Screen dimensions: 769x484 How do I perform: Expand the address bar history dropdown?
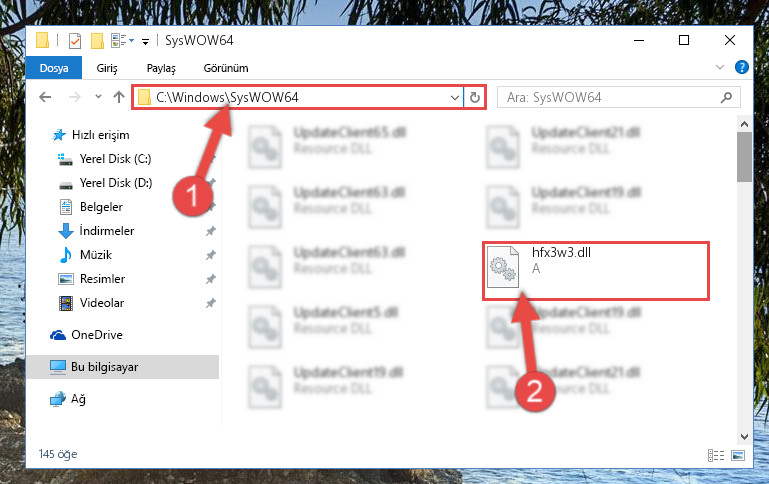click(455, 98)
